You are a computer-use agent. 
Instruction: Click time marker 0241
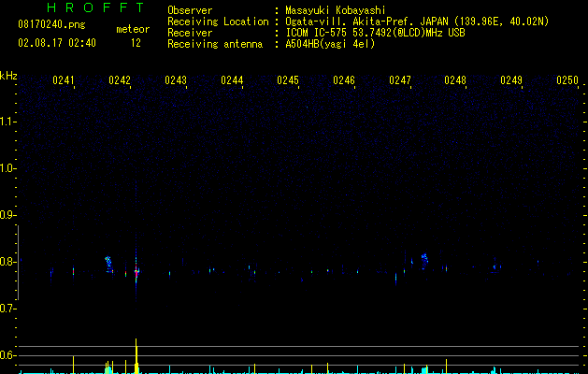click(x=64, y=80)
